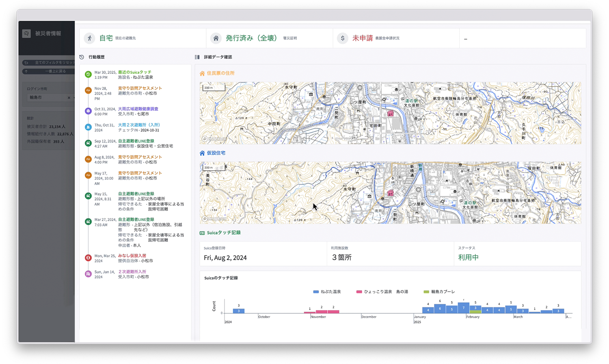The image size is (609, 364).
Task: Click the green LINE registration icon for Sep 12, 2024
Action: pyautogui.click(x=88, y=143)
